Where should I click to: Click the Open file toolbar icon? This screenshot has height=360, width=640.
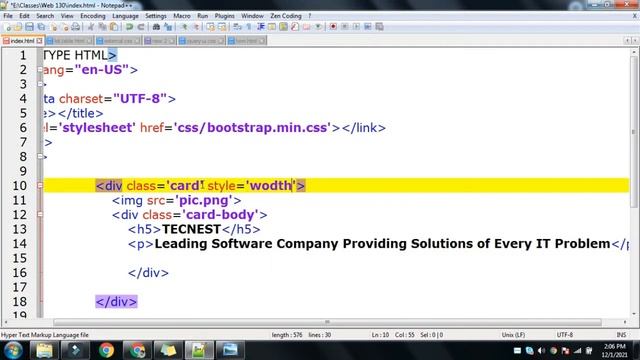(x=18, y=27)
